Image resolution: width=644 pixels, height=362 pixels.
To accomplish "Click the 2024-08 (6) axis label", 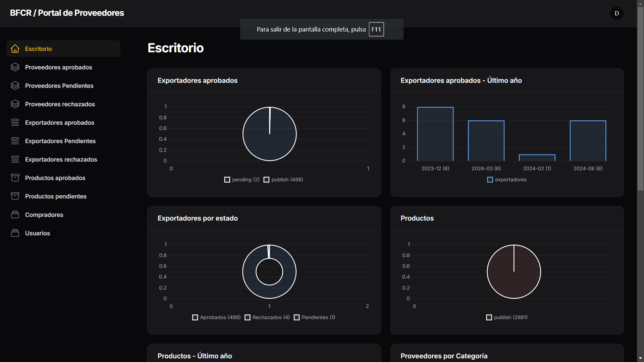I will click(x=588, y=168).
